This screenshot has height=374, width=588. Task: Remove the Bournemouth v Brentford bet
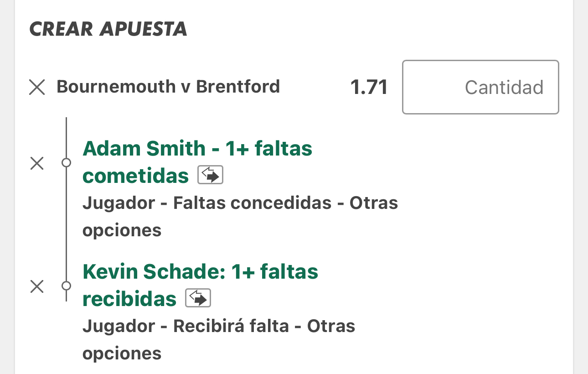point(37,87)
